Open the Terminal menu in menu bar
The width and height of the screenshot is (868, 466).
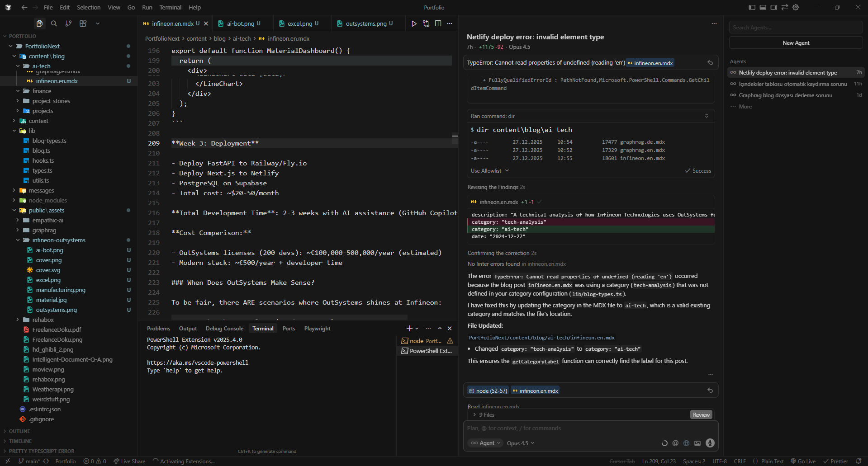[x=170, y=7]
